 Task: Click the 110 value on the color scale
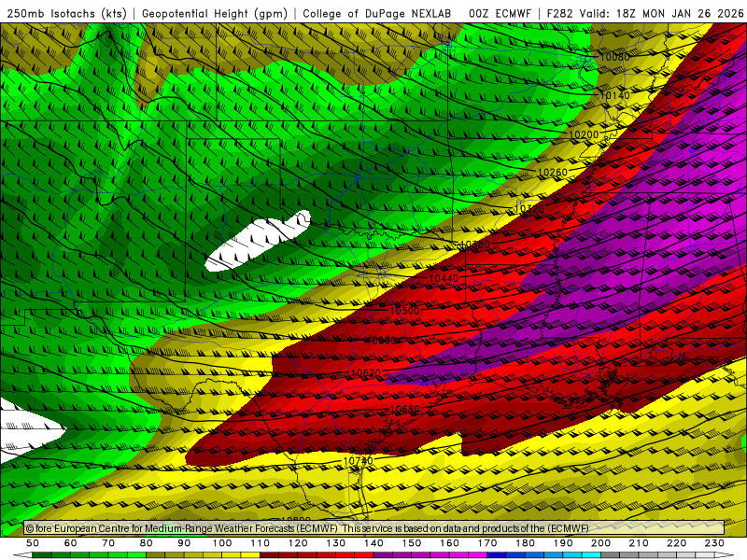(x=261, y=543)
